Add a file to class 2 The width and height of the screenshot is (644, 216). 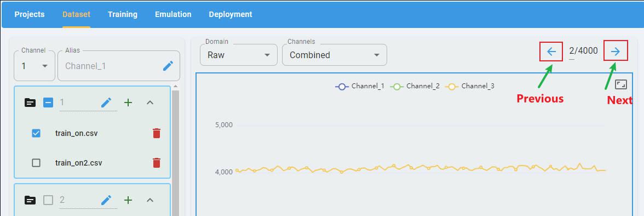pyautogui.click(x=128, y=200)
